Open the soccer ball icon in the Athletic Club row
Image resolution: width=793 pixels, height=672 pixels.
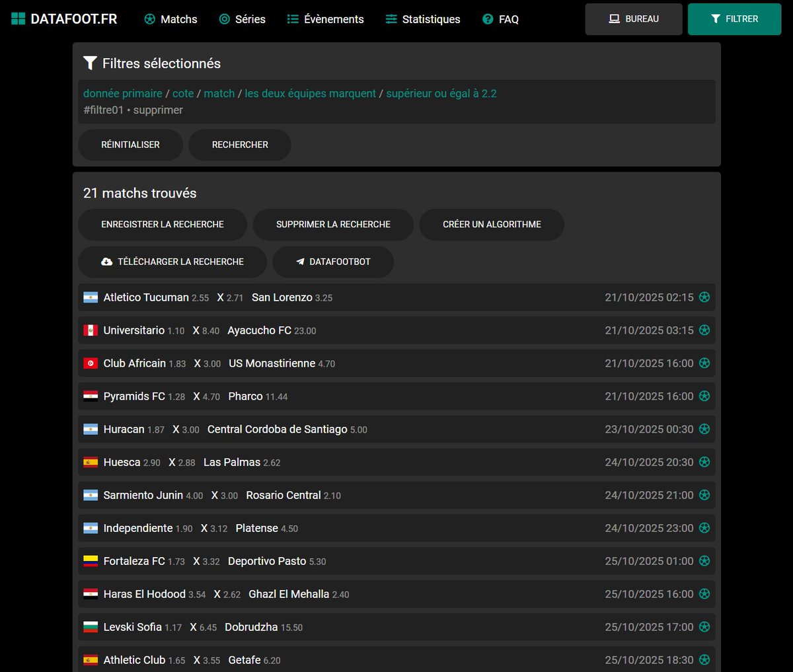[704, 660]
